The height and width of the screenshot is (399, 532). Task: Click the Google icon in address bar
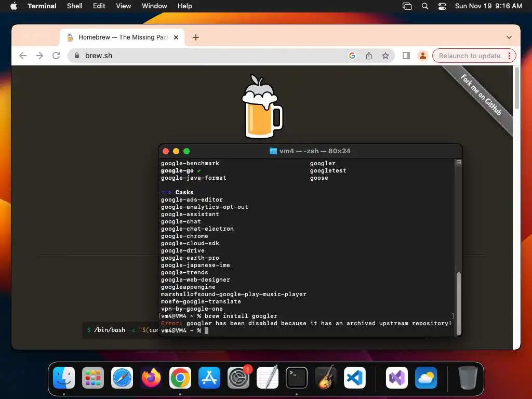[x=352, y=56]
